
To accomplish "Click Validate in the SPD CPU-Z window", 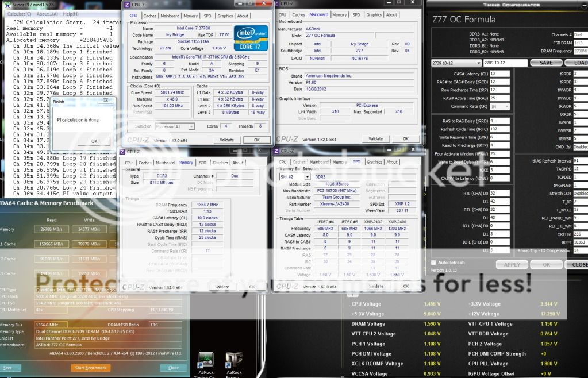I will coord(375,286).
